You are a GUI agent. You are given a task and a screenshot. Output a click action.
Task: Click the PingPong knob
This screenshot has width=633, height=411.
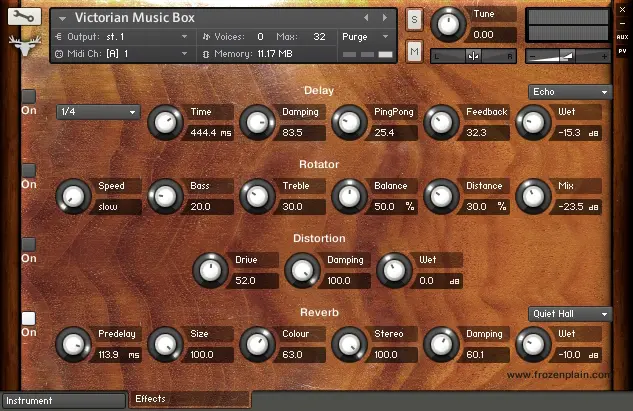(x=350, y=123)
